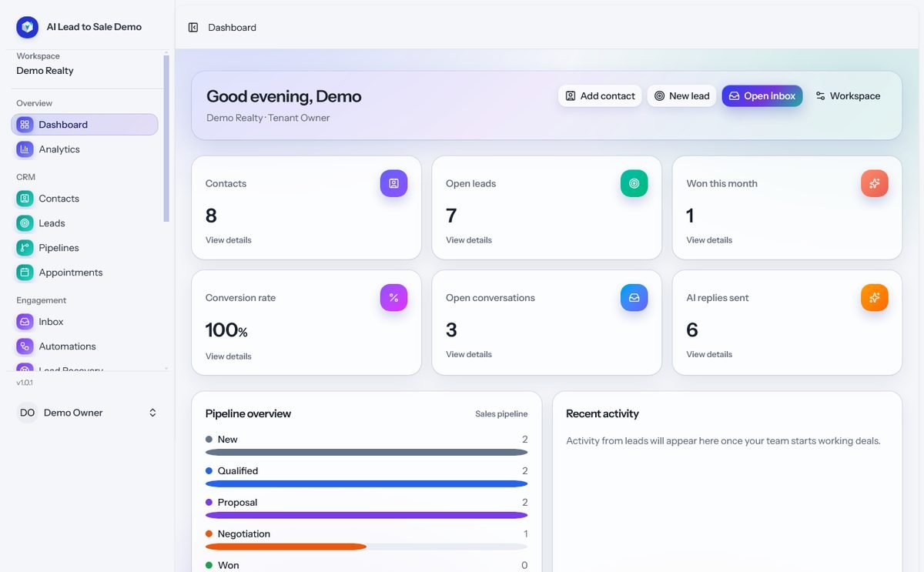Screen dimensions: 924x572
Task: Click the sidebar vertical scrollbar
Action: coord(166,139)
